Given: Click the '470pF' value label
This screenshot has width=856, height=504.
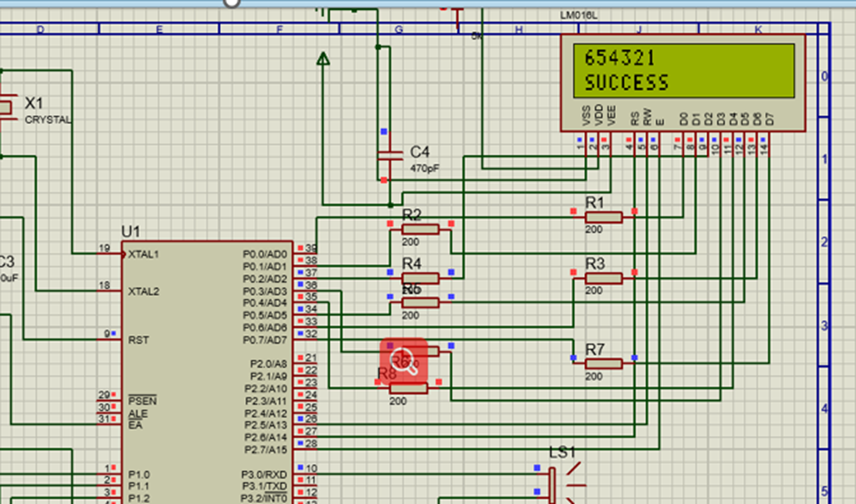Looking at the screenshot, I should point(425,169).
